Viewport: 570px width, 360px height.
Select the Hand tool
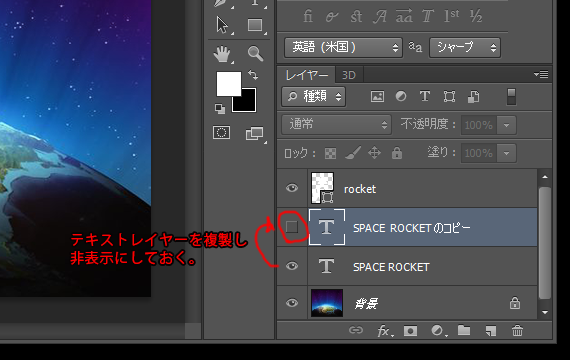click(221, 54)
